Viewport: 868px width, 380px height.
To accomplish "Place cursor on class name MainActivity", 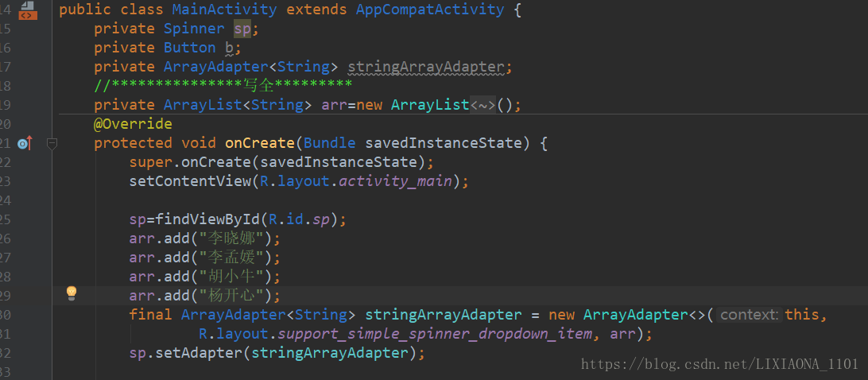I will (x=224, y=10).
